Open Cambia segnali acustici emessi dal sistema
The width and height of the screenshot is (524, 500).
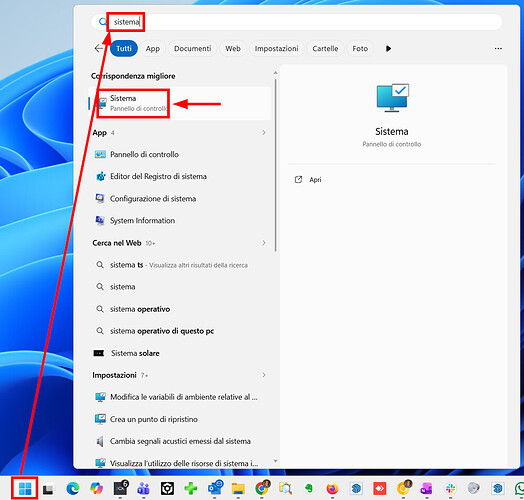tap(179, 442)
